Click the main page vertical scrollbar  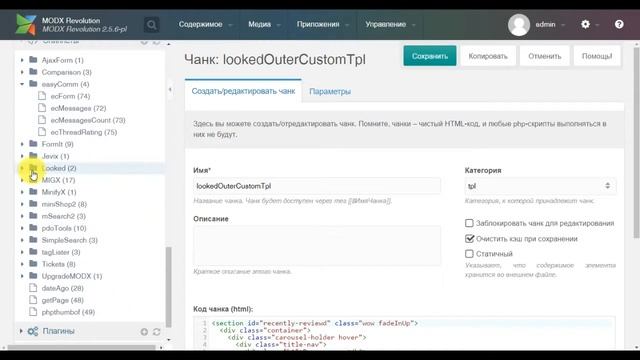(x=636, y=142)
